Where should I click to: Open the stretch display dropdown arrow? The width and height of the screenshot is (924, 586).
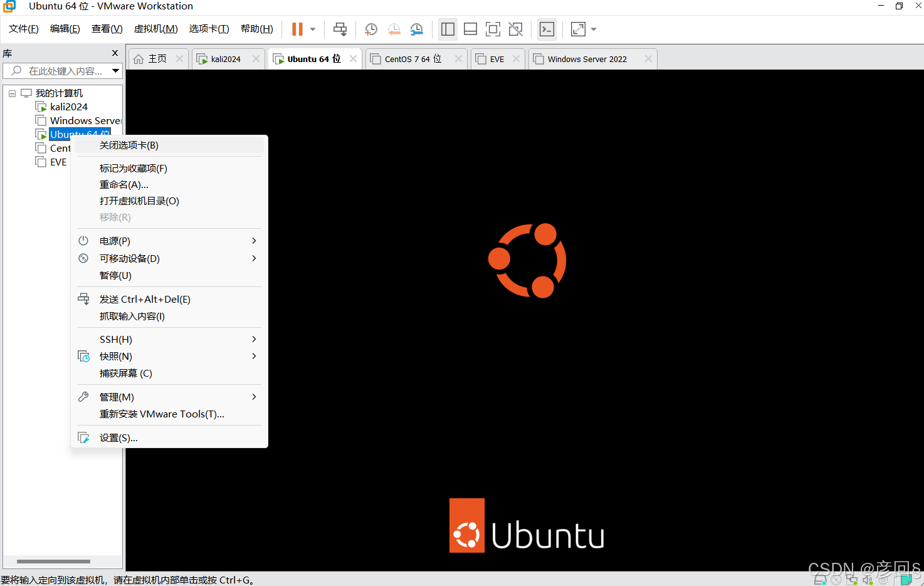click(x=594, y=29)
